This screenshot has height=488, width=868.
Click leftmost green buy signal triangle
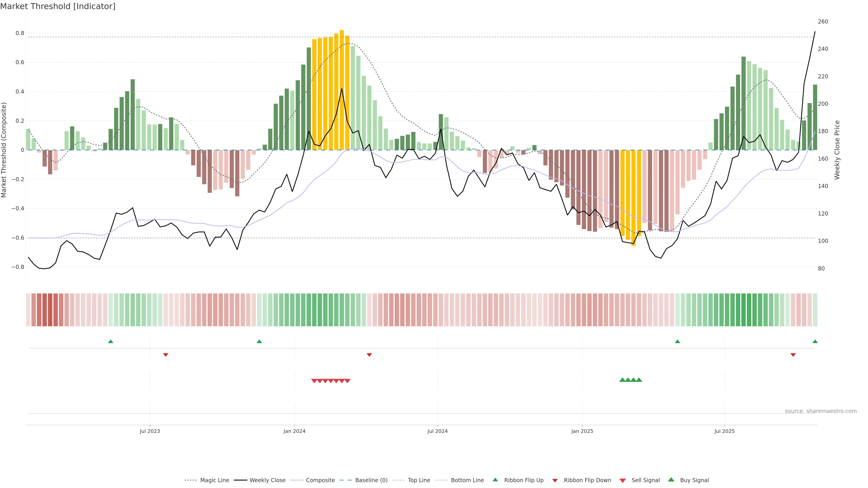point(622,380)
